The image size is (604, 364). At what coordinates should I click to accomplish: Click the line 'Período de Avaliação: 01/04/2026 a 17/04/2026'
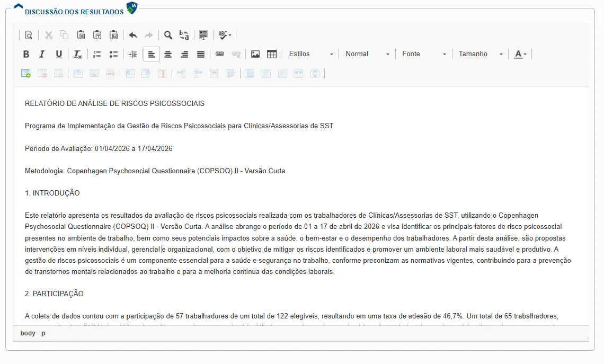tap(99, 149)
